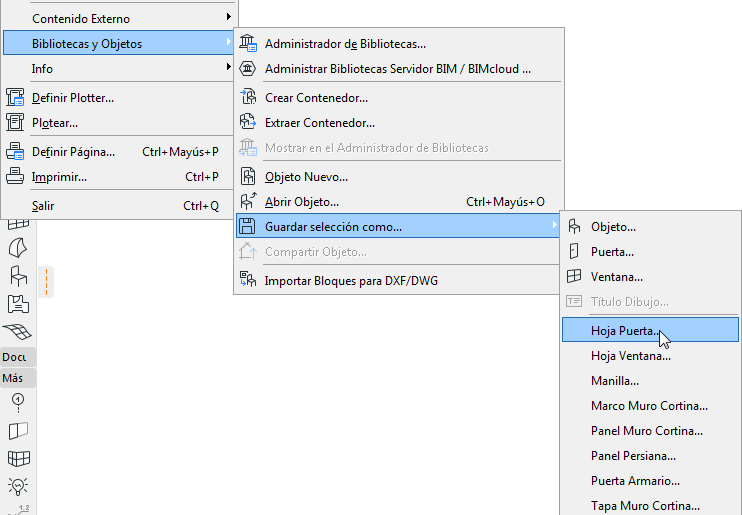Select Extraer Contenedor... entry
This screenshot has height=515, width=742.
[x=398, y=123]
